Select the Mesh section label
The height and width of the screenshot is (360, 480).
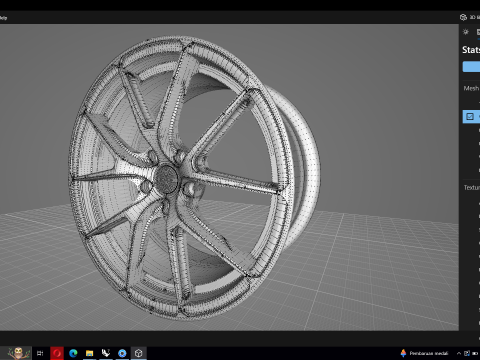[x=471, y=88]
